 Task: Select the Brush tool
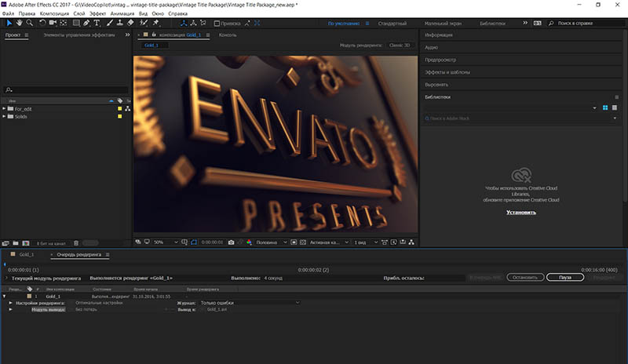[x=110, y=24]
